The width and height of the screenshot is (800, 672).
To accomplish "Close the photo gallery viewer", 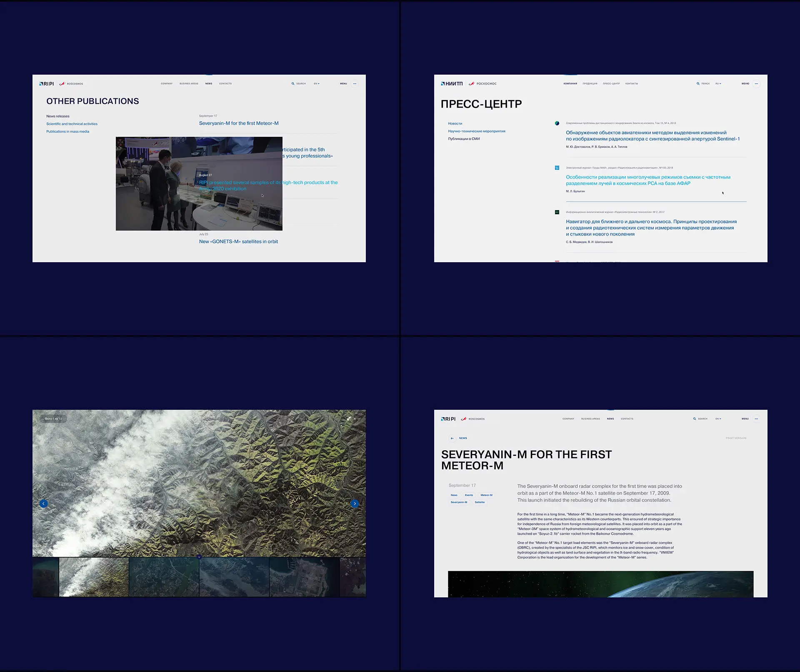I will pyautogui.click(x=355, y=419).
